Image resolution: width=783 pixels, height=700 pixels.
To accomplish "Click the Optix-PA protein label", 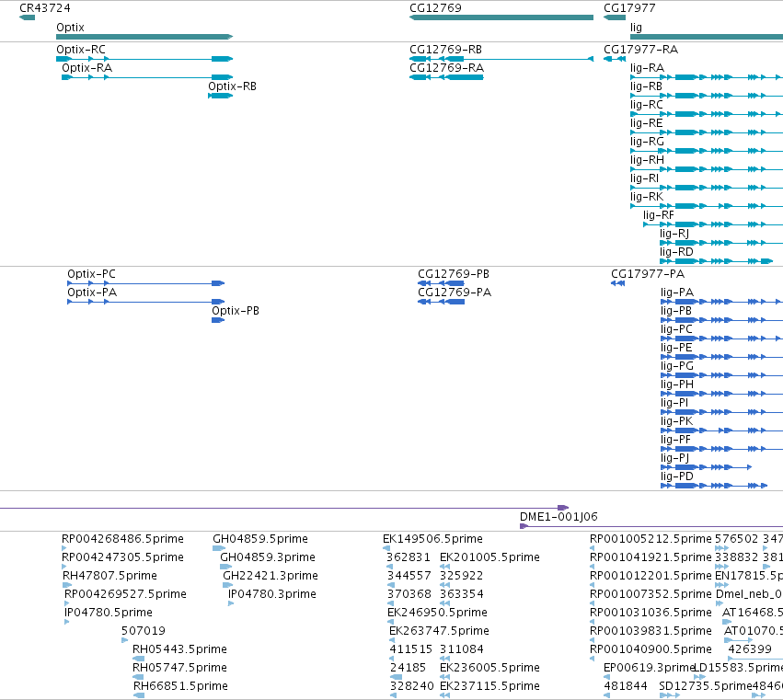I will coord(92,293).
